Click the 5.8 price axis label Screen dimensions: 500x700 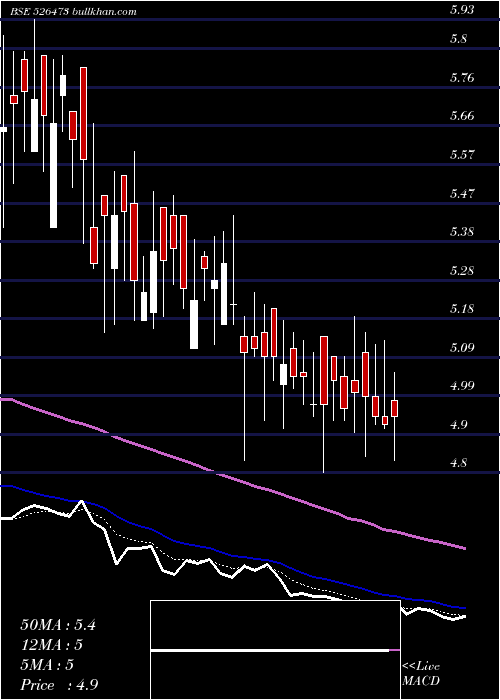(x=458, y=39)
